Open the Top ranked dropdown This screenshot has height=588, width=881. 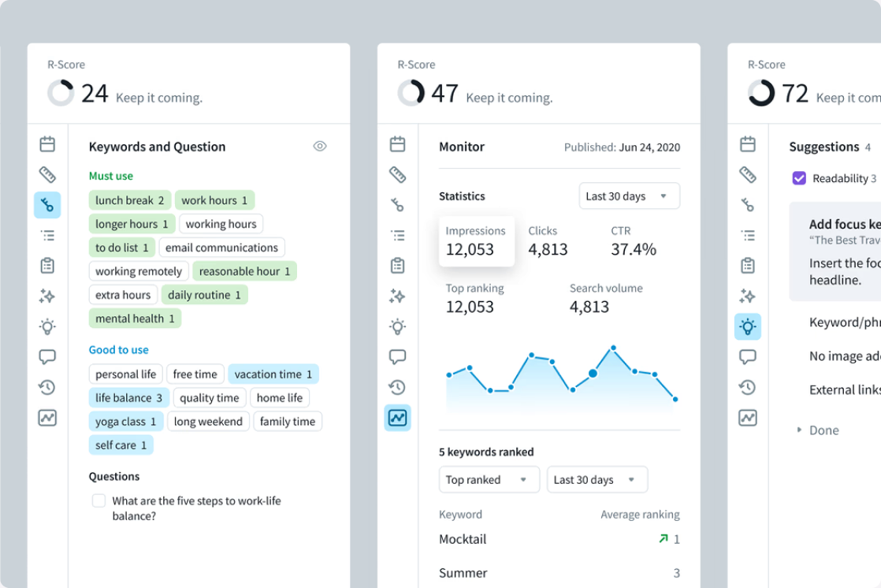489,479
